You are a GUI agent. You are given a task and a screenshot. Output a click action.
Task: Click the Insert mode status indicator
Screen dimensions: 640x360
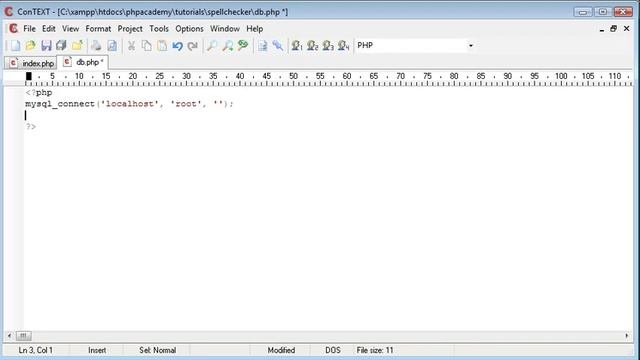tap(97, 350)
